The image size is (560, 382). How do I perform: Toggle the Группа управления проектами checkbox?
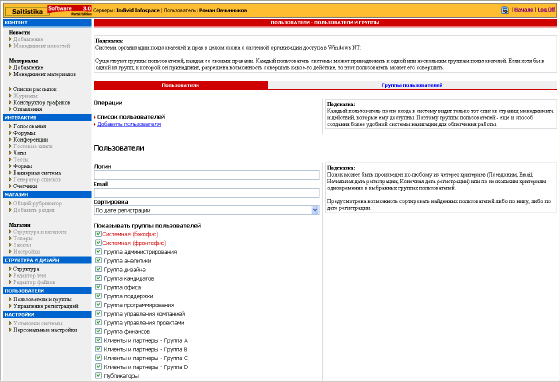tap(98, 322)
